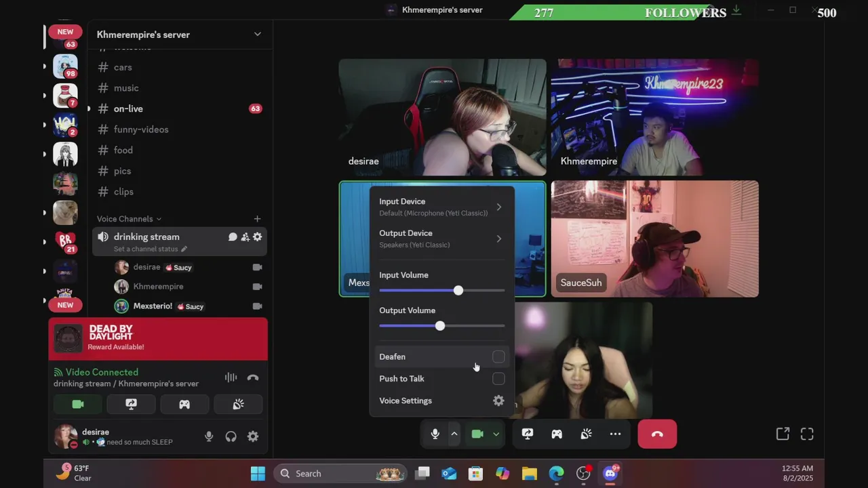
Task: Toggle noise suppression waveform icon
Action: pos(231,378)
